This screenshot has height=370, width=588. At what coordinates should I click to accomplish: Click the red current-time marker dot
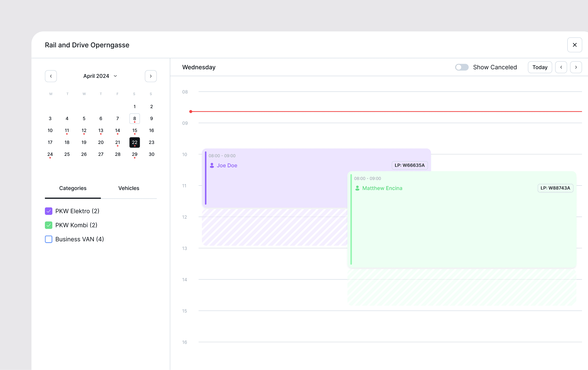click(x=191, y=112)
